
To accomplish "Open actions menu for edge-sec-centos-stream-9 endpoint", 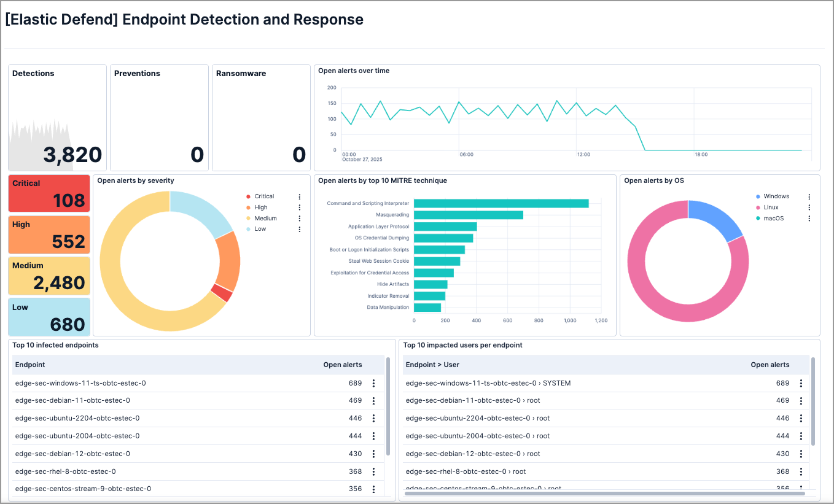I will point(374,489).
